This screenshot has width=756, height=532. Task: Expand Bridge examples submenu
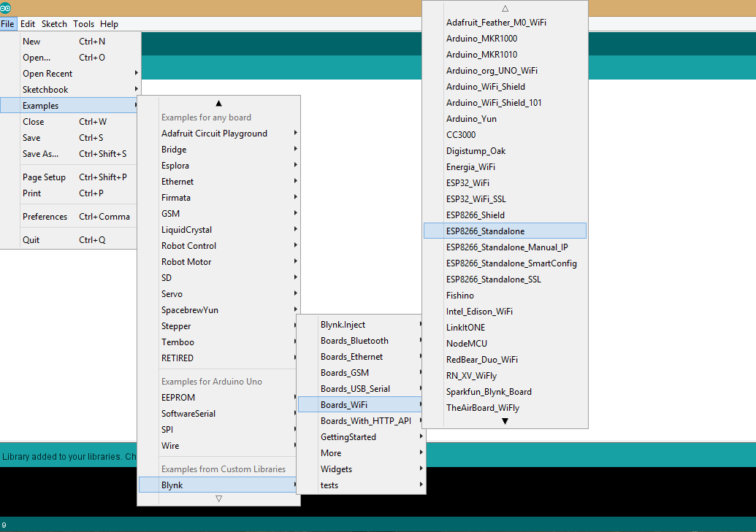pos(219,150)
